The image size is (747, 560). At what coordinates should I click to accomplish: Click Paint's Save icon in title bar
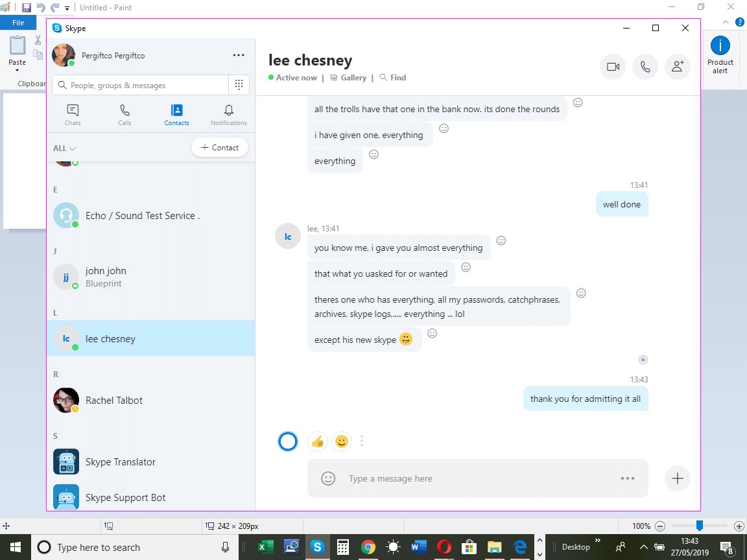pos(27,8)
